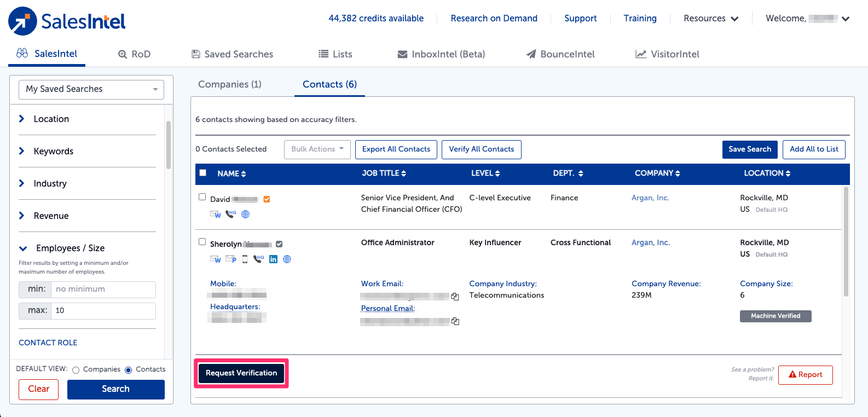The image size is (868, 417).
Task: Select the checkbox for David
Action: click(x=202, y=197)
